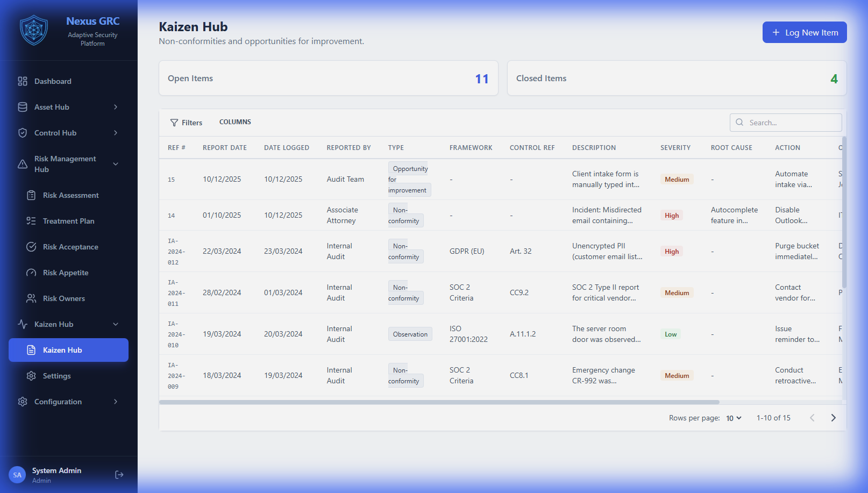Viewport: 868px width, 493px height.
Task: Click the Risk Appetite gauge icon
Action: [31, 273]
